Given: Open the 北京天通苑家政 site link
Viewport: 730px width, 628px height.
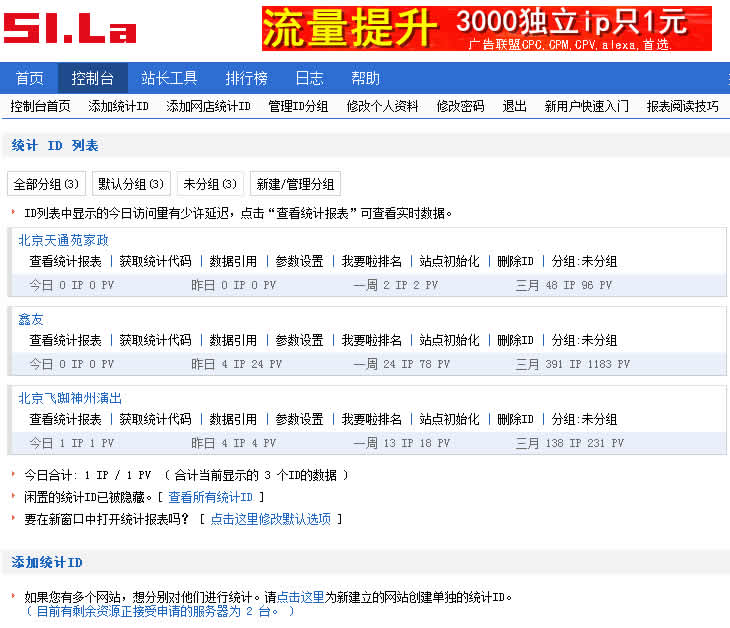Looking at the screenshot, I should [x=63, y=240].
